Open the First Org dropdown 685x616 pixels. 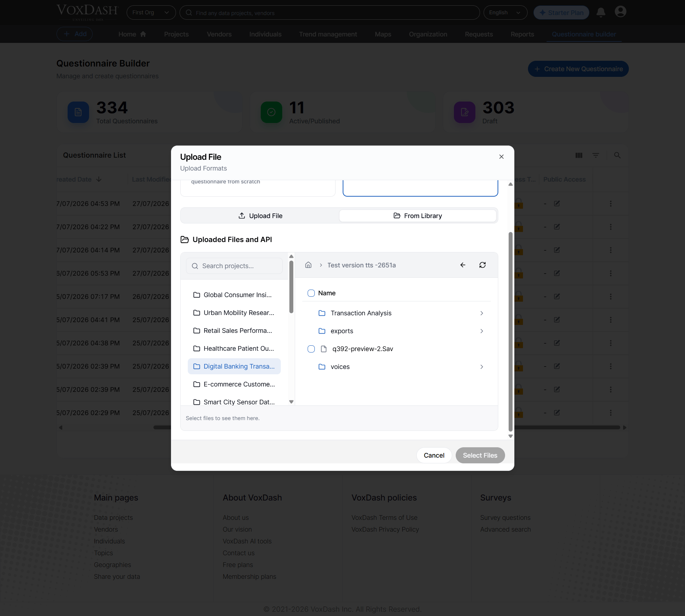(151, 13)
